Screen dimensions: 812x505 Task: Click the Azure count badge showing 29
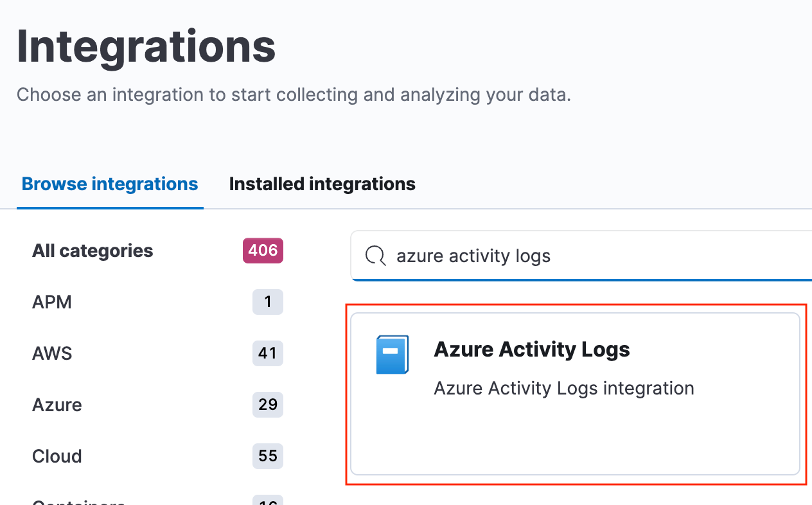pyautogui.click(x=267, y=405)
